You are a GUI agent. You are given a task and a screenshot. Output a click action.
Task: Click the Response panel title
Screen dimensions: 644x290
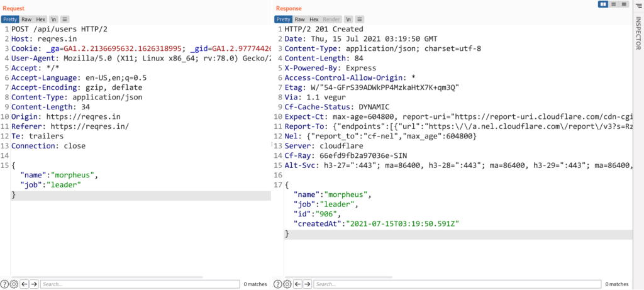(288, 8)
